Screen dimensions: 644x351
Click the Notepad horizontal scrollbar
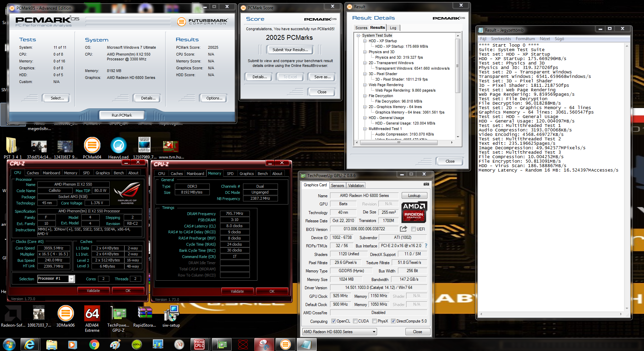pyautogui.click(x=551, y=314)
